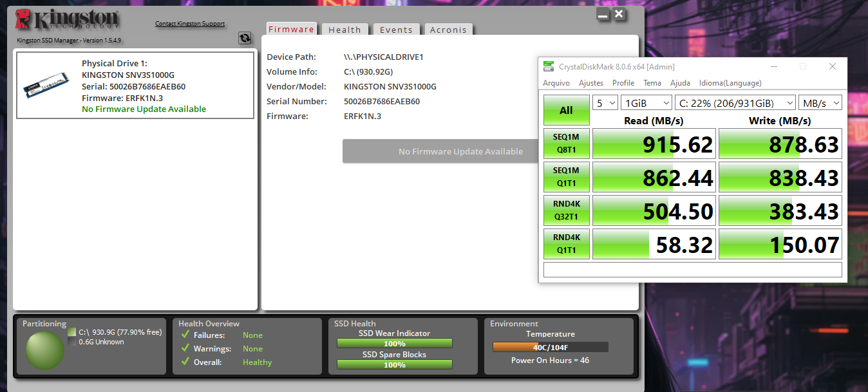Open the Idioma(Language) menu

coord(730,83)
